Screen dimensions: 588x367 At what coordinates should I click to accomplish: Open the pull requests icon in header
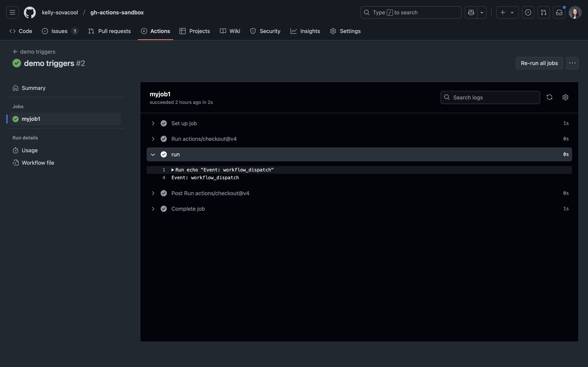[x=543, y=12]
